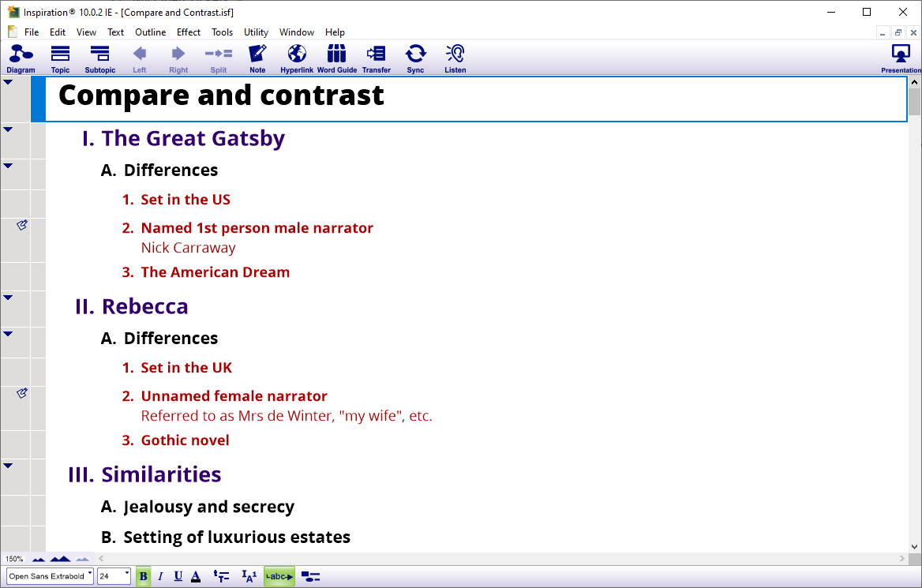Image resolution: width=922 pixels, height=588 pixels.
Task: Start the Listen tool
Action: click(455, 58)
